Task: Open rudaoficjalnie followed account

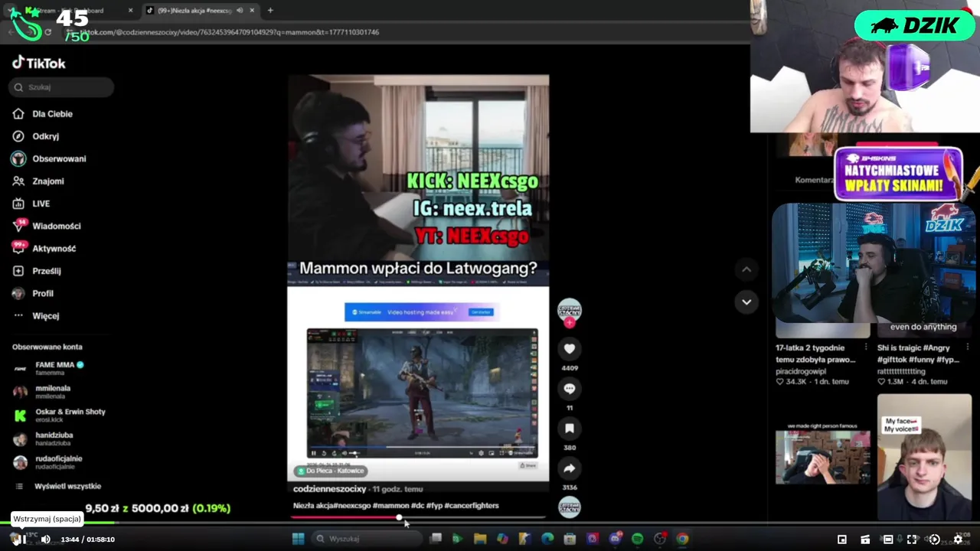Action: click(48, 462)
